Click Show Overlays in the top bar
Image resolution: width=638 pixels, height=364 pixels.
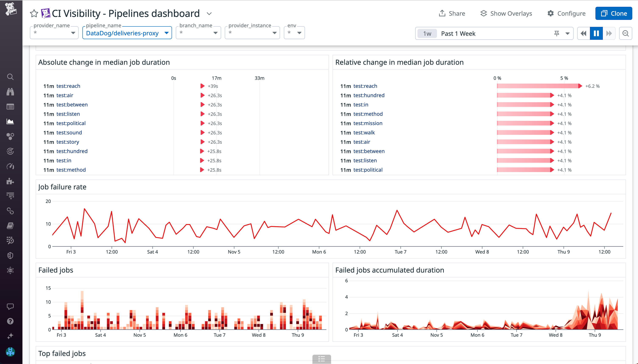(x=506, y=13)
